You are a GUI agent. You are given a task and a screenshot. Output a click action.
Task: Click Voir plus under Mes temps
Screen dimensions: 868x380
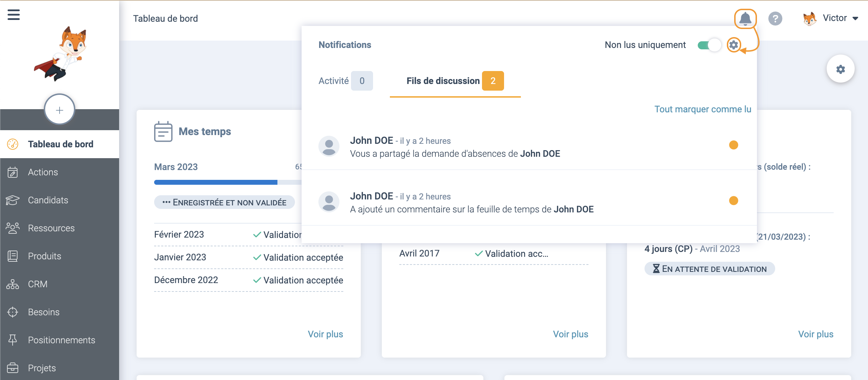(x=325, y=334)
